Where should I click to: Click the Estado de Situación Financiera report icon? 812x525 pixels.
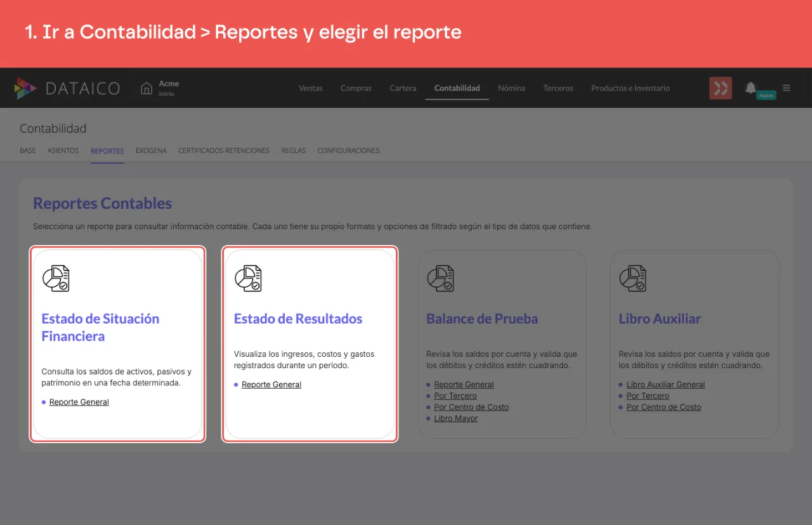(56, 278)
